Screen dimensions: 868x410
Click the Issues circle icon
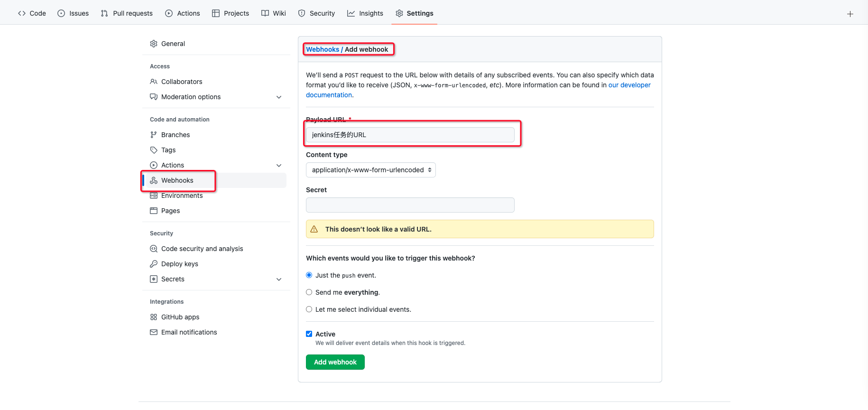[x=61, y=13]
